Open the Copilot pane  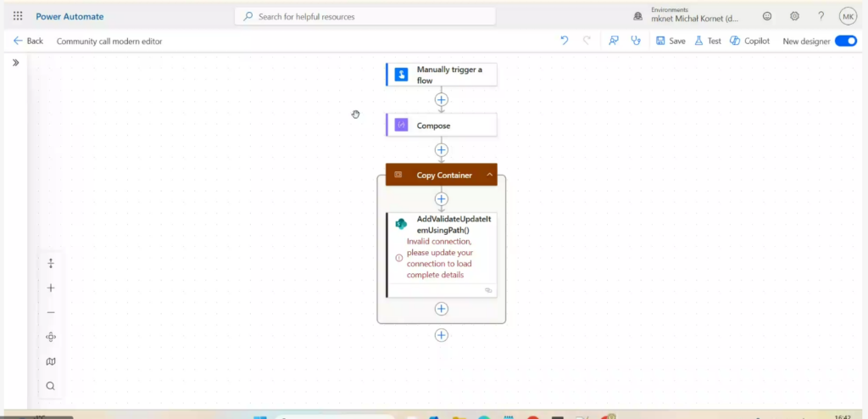point(749,41)
